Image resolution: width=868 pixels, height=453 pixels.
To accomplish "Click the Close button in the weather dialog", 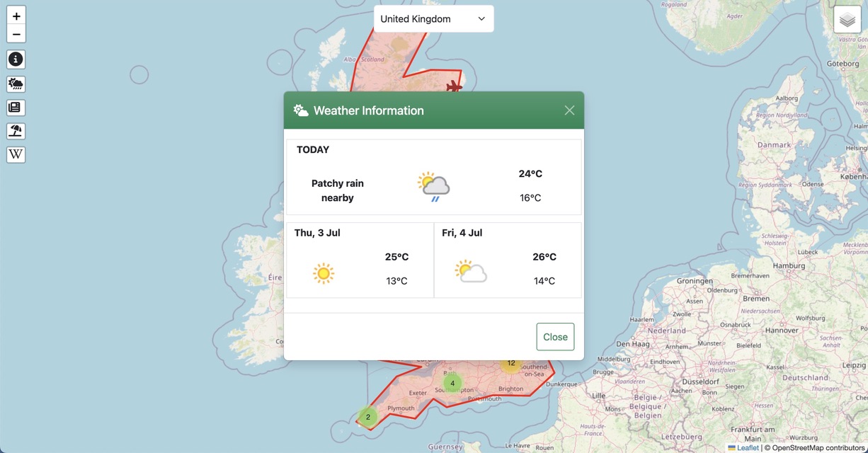I will [x=555, y=337].
